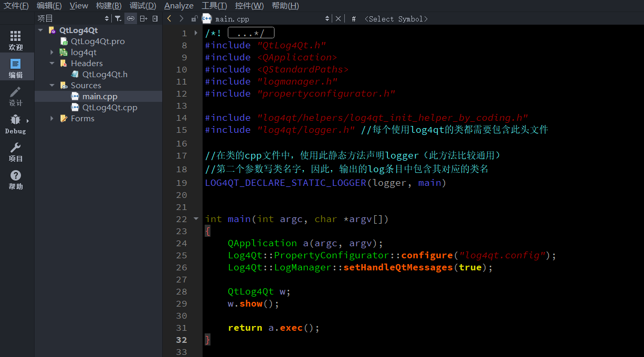
Task: Select the log4qt tree item
Action: 83,52
